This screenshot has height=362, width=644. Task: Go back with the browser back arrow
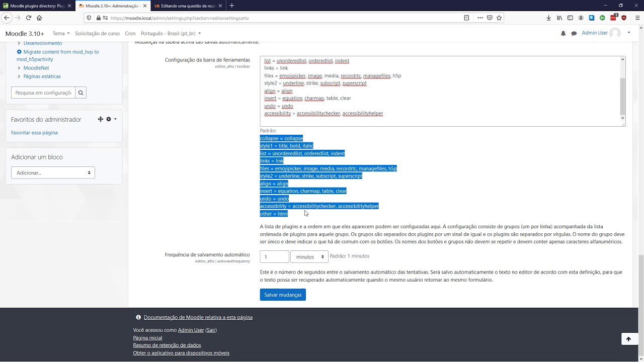pyautogui.click(x=7, y=18)
